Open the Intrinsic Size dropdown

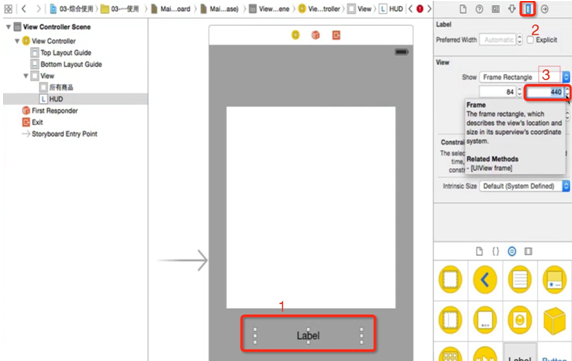click(525, 186)
